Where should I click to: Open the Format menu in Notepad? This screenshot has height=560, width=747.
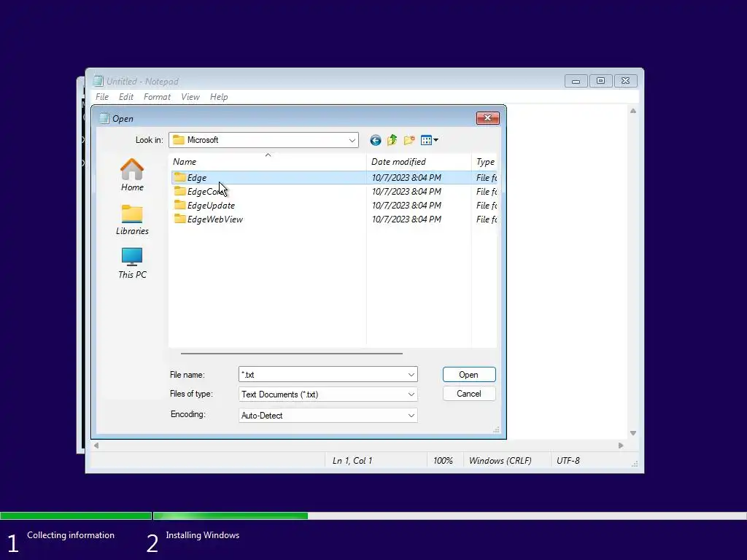pyautogui.click(x=157, y=97)
